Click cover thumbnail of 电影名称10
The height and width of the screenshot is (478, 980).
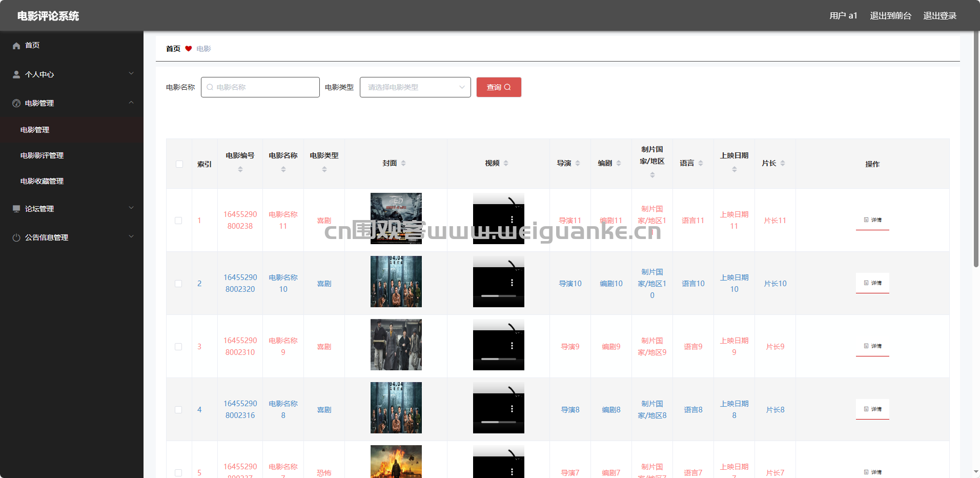pos(396,282)
